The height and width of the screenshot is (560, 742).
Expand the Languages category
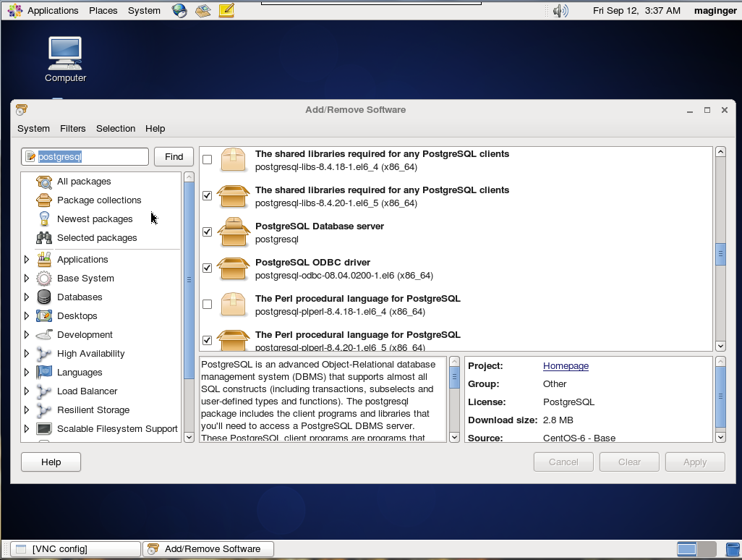27,372
